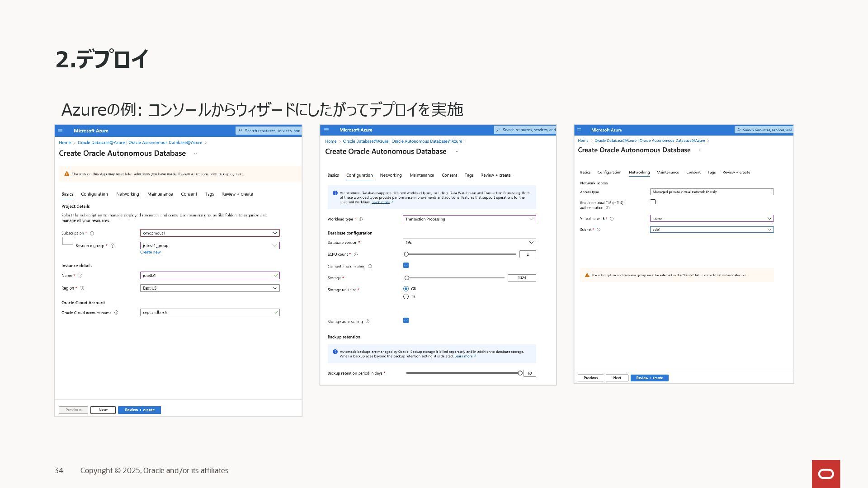Click ECPU count info icon

pyautogui.click(x=356, y=254)
